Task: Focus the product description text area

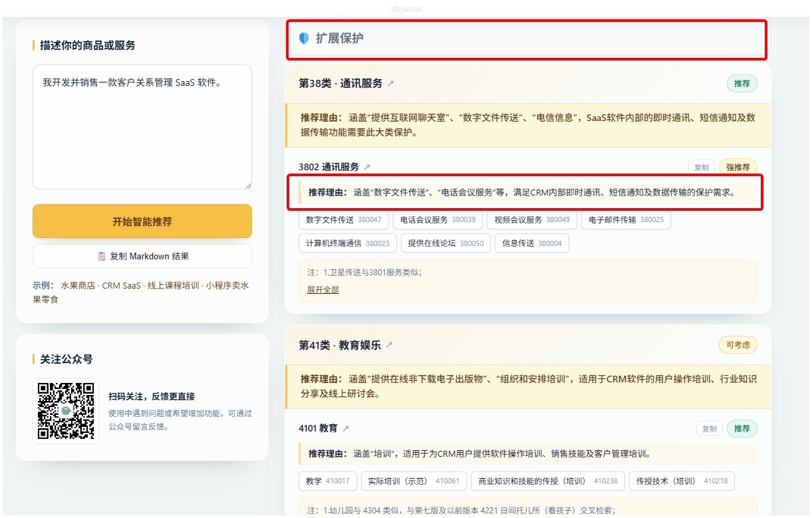Action: (x=142, y=127)
